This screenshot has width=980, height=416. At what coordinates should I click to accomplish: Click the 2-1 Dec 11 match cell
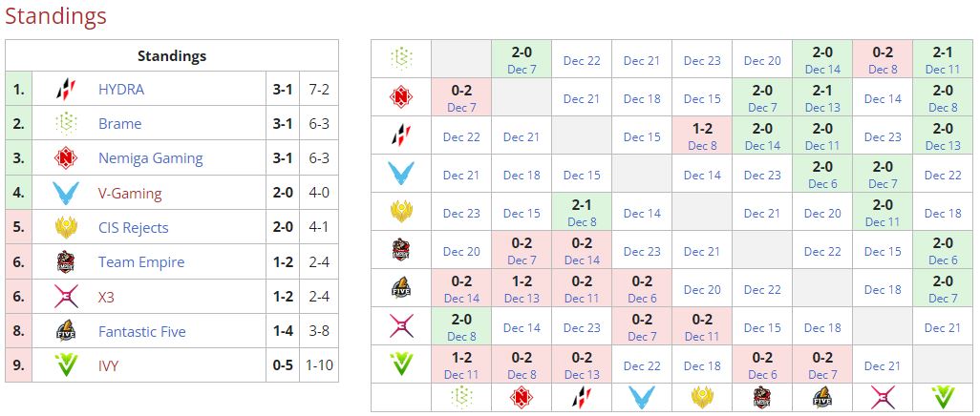click(943, 59)
